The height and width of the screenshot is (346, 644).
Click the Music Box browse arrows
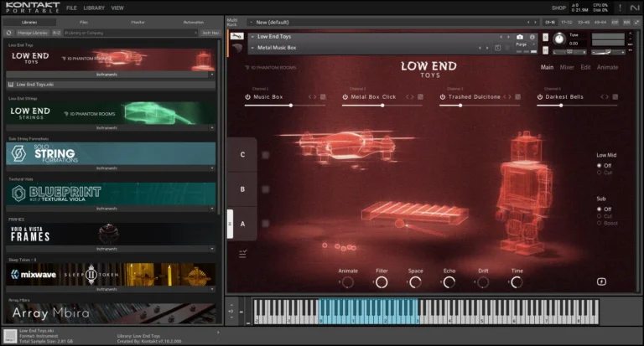point(313,97)
